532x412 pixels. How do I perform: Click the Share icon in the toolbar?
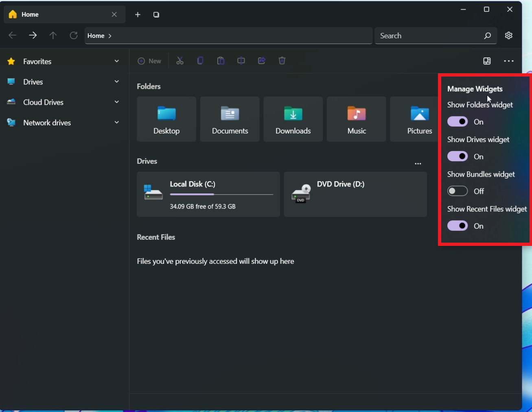click(x=261, y=60)
